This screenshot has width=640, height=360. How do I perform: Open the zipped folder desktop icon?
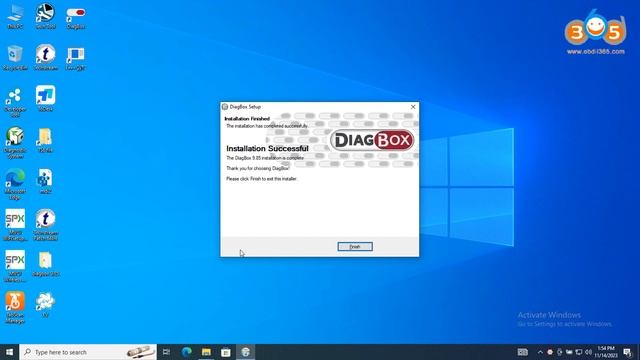click(x=45, y=140)
